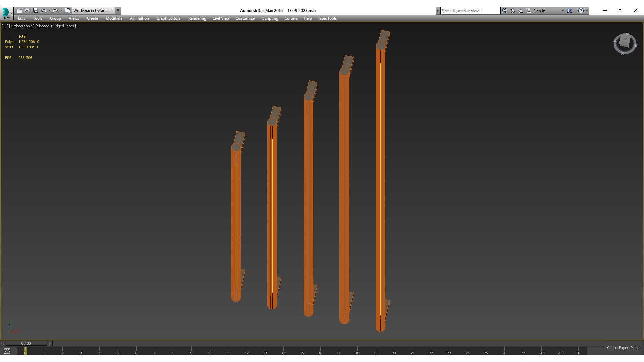Open the Autodesk Exchange X icon
The width and height of the screenshot is (644, 362).
tap(569, 11)
